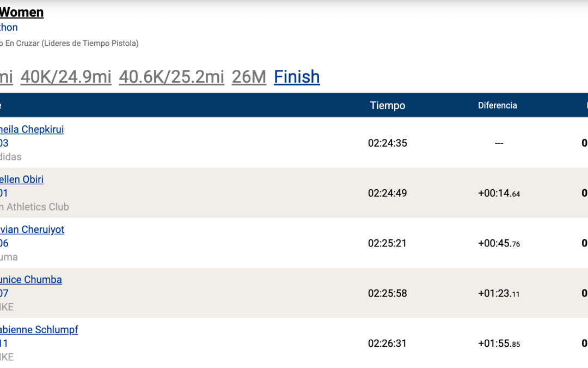
Task: Open Hellen Obiri's athlete link
Action: click(22, 179)
